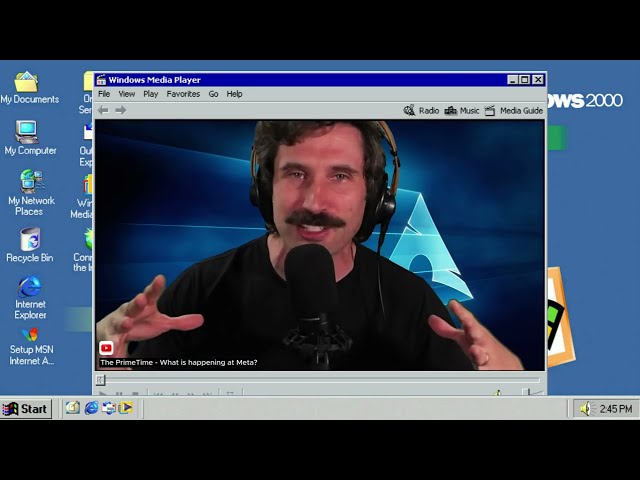The width and height of the screenshot is (640, 480).
Task: Click the YouTube logo in the video
Action: (106, 348)
